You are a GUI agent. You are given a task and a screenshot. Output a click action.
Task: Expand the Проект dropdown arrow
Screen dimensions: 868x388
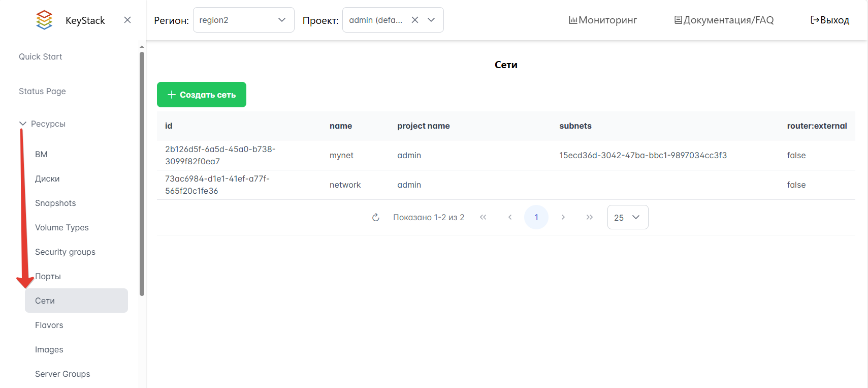(431, 20)
